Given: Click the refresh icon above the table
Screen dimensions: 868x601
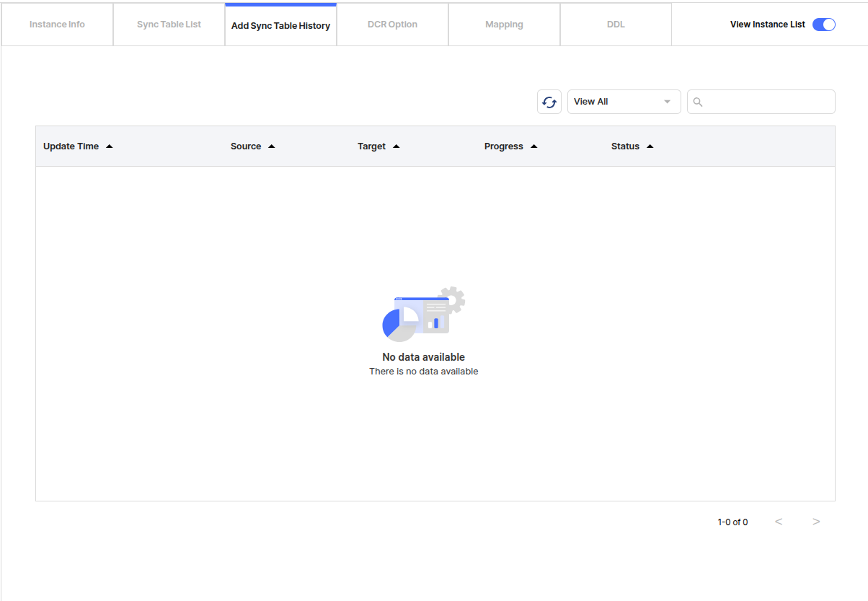Looking at the screenshot, I should 549,102.
